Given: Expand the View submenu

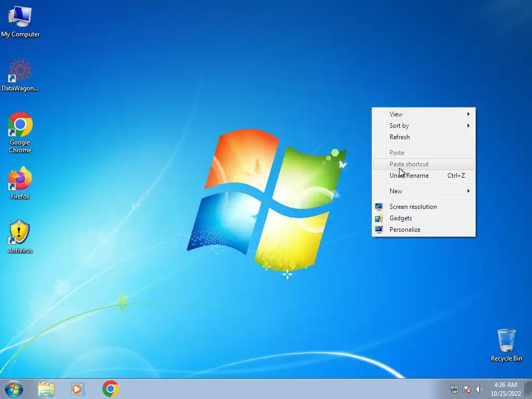Looking at the screenshot, I should (424, 114).
